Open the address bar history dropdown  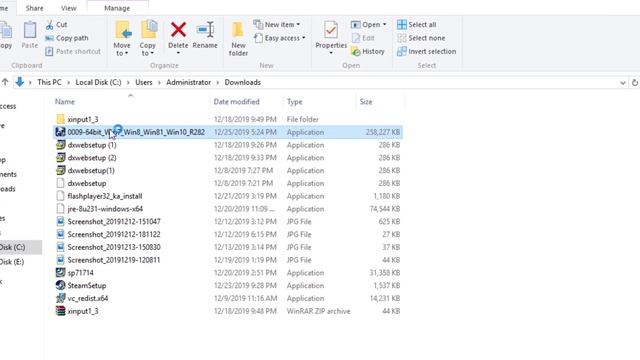[x=622, y=83]
